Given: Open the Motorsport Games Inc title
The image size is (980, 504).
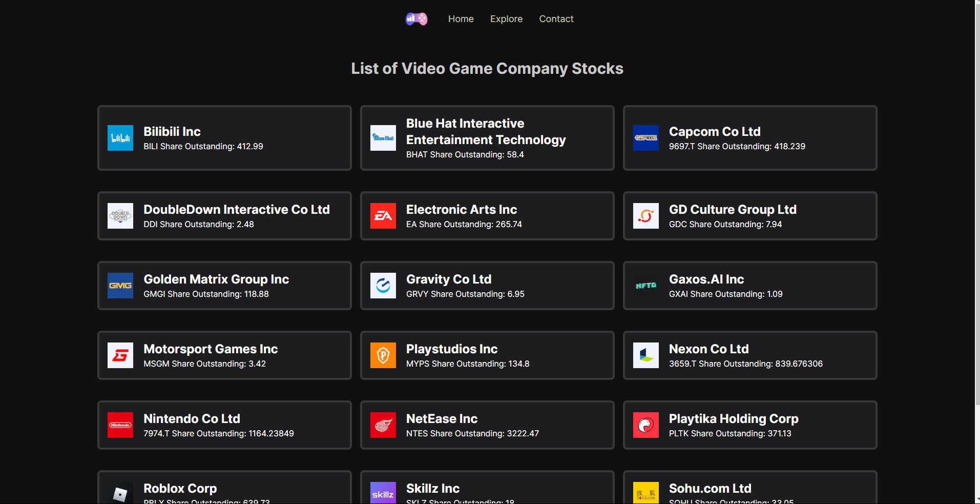Looking at the screenshot, I should 211,349.
